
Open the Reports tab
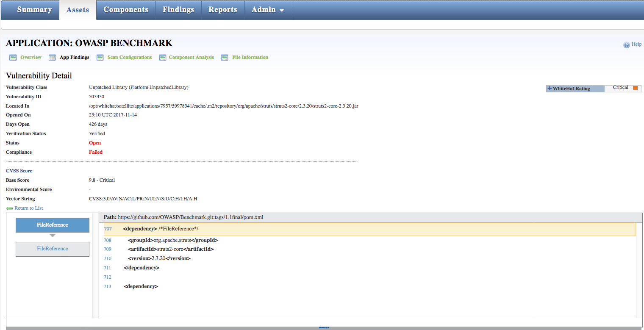click(223, 9)
